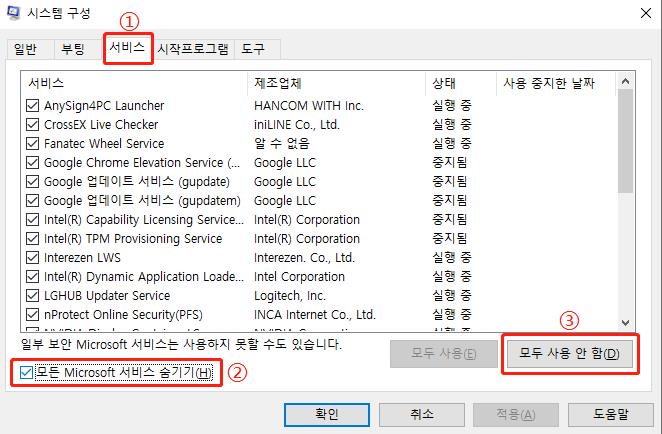Click 실행 중 status of LGHUB Updater
The height and width of the screenshot is (434, 662).
[451, 296]
